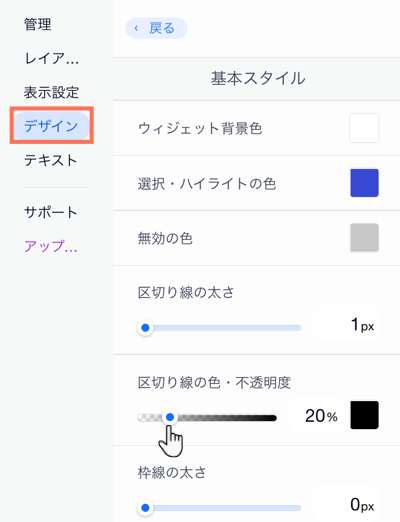400x522 pixels.
Task: Open the サポート sidebar item
Action: point(50,212)
